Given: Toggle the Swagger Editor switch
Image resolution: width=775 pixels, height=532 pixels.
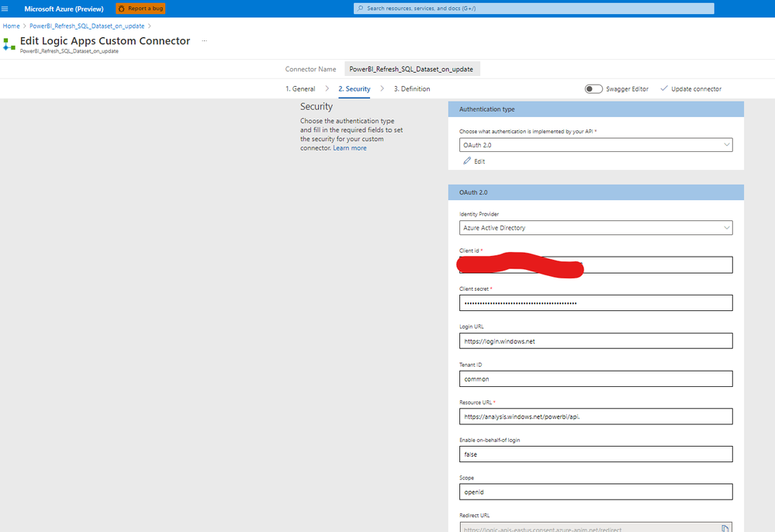Looking at the screenshot, I should [593, 89].
